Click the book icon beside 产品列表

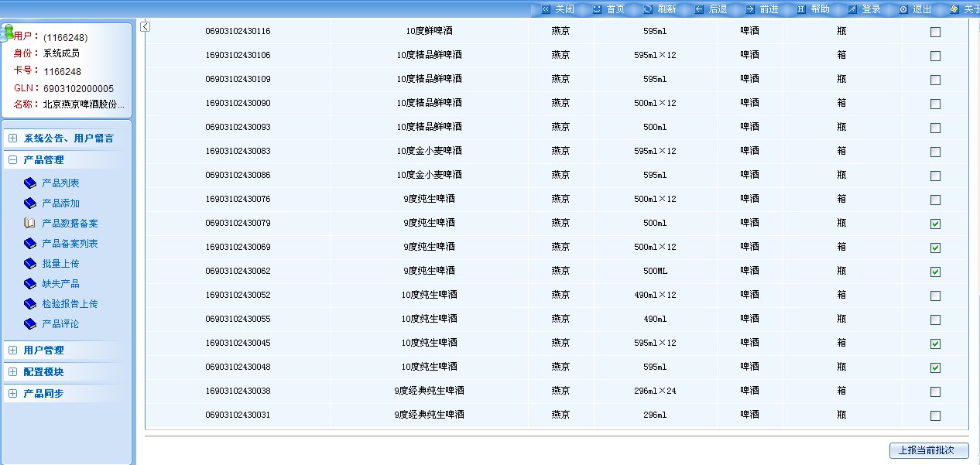[x=30, y=183]
